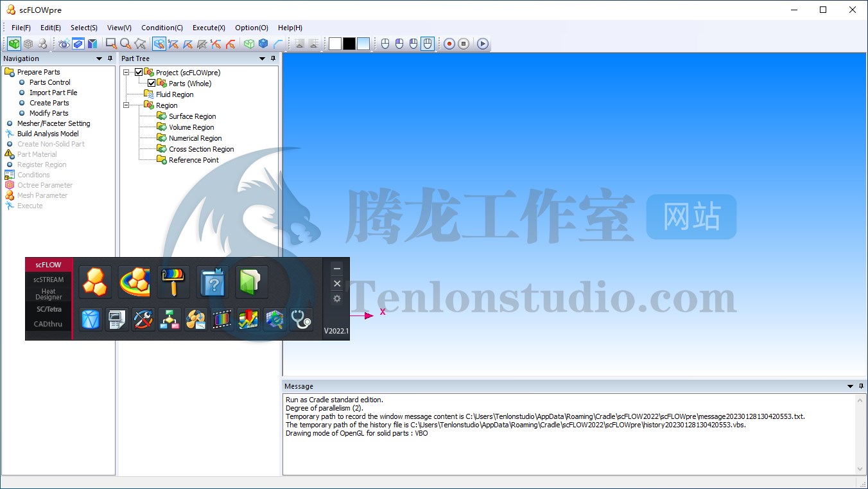Select Surface Region in Part Tree

(192, 116)
